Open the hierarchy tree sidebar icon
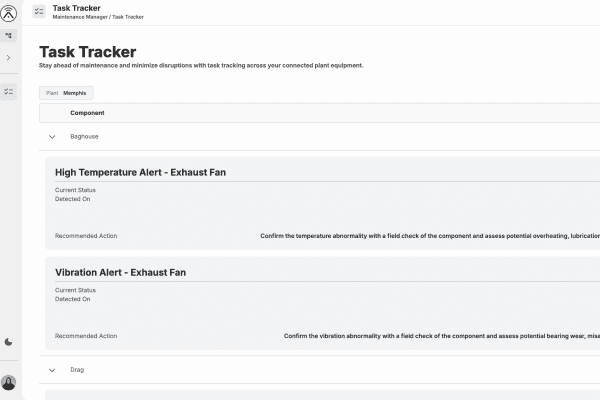This screenshot has height=400, width=600. click(x=9, y=35)
